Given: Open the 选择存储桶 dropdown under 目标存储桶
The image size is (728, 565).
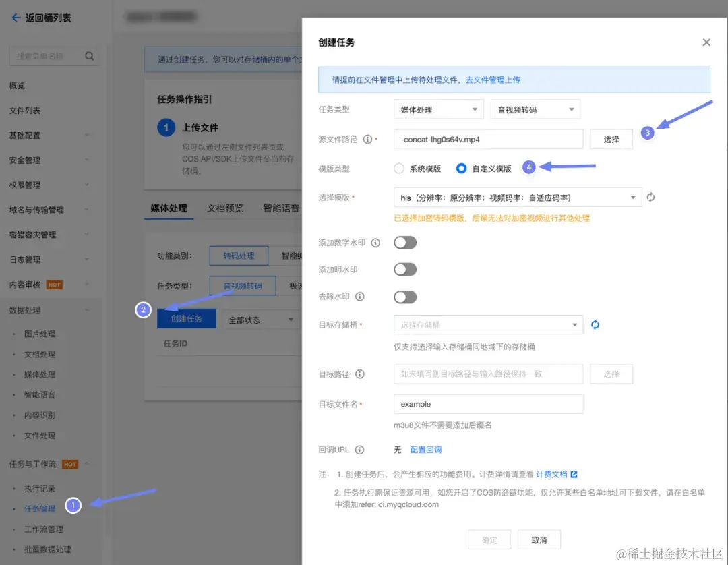Looking at the screenshot, I should coord(488,324).
